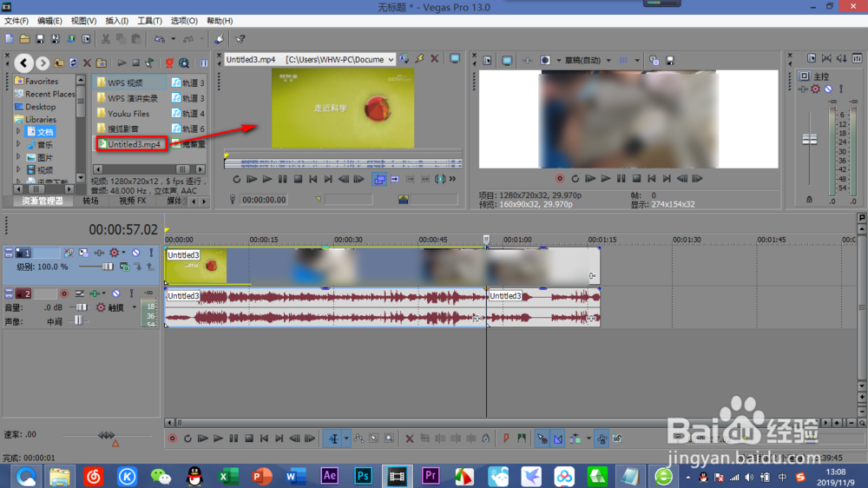868x488 pixels.
Task: Click the trimmer timecode field 00:00:00.00
Action: pos(264,200)
